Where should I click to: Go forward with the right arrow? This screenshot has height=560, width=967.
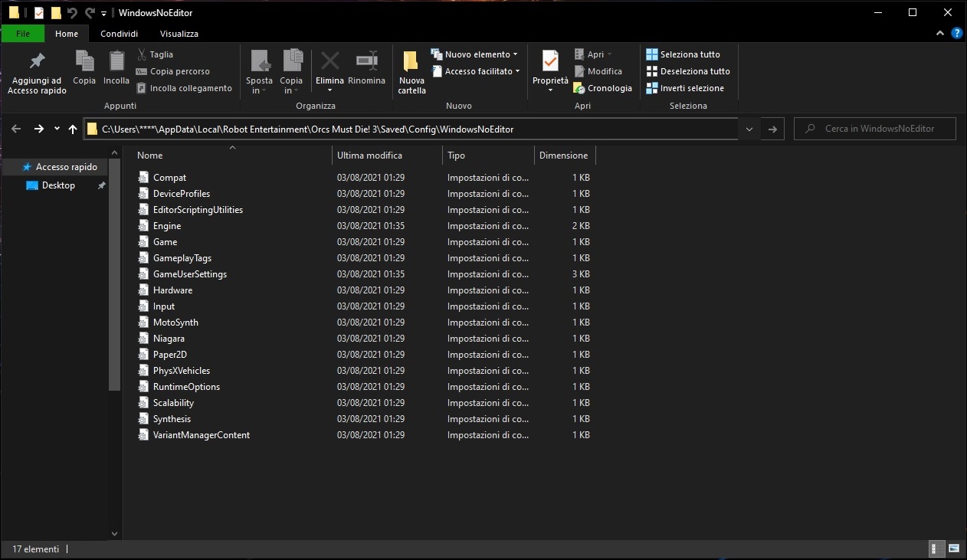[39, 129]
